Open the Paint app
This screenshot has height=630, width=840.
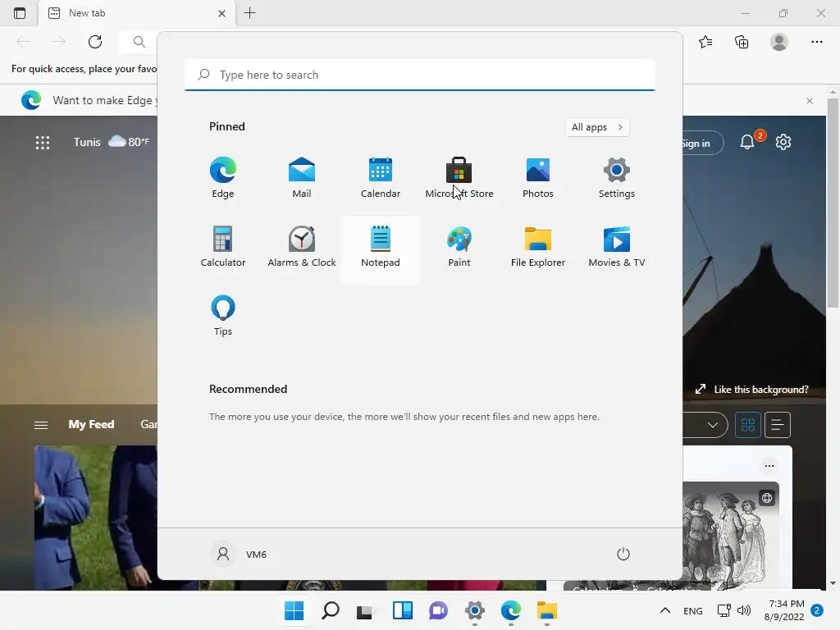459,247
